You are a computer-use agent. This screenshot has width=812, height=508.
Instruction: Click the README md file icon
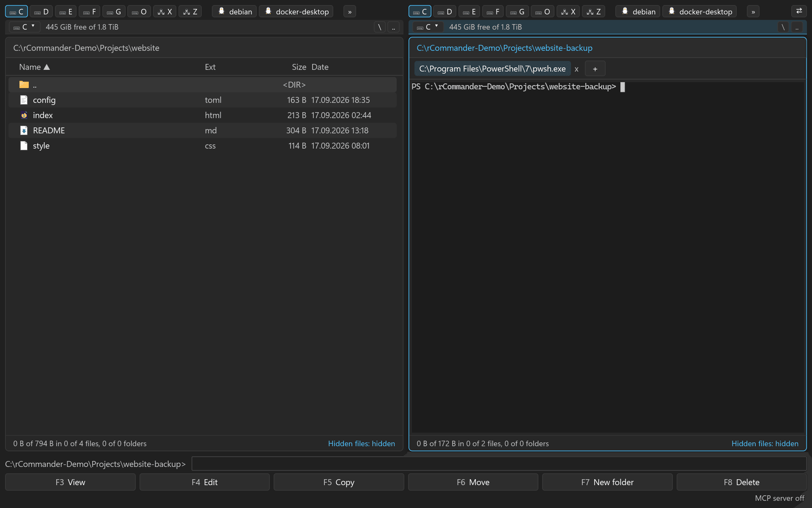coord(24,130)
